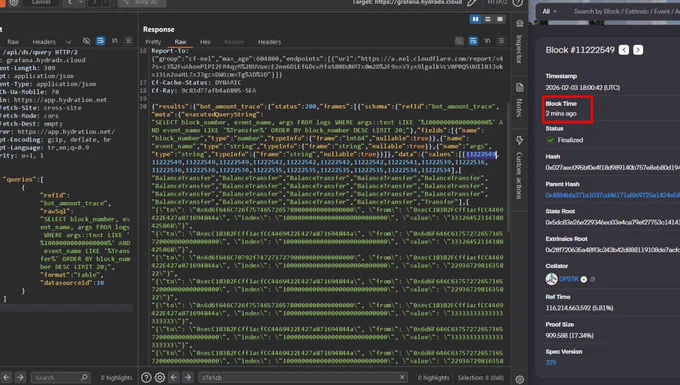The width and height of the screenshot is (680, 385).
Task: Click Ref Time value 116,214,663,592 (5.81%)
Action: (579, 308)
